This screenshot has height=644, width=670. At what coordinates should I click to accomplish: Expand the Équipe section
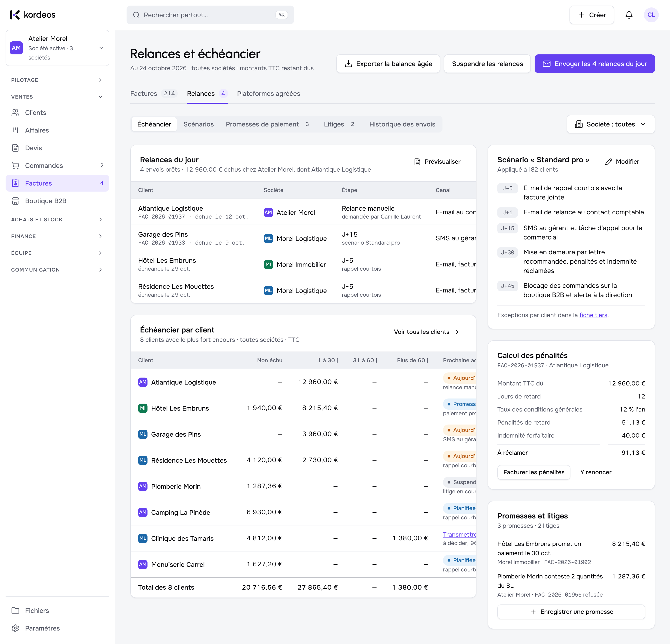click(x=57, y=253)
